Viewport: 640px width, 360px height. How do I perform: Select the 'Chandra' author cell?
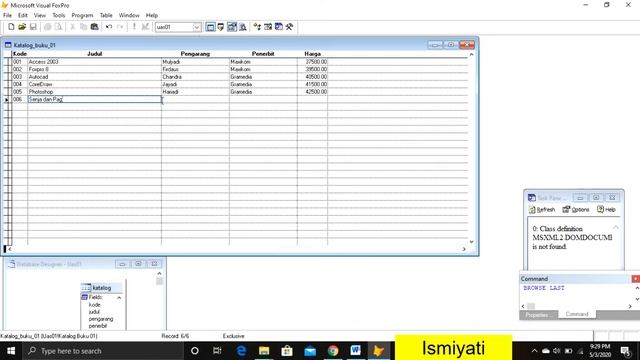(x=195, y=77)
